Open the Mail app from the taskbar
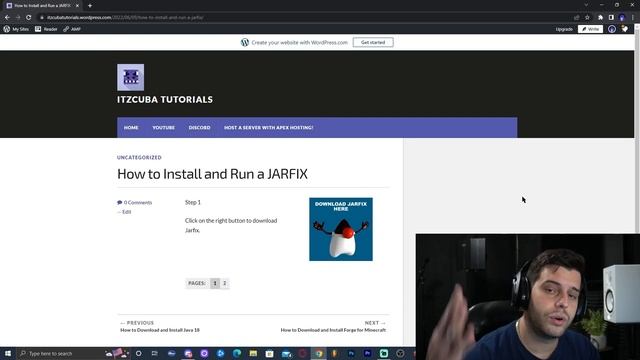The width and height of the screenshot is (640, 360). 286,353
